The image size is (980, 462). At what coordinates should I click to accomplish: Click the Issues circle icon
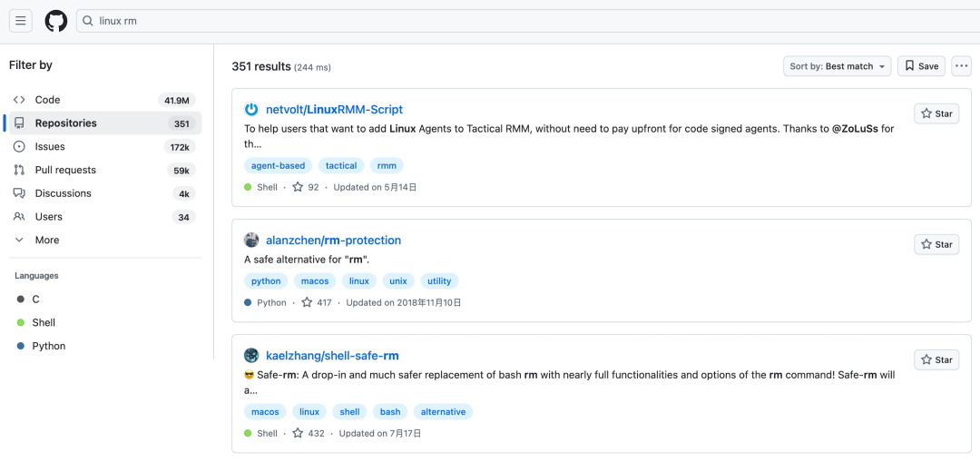click(x=19, y=147)
